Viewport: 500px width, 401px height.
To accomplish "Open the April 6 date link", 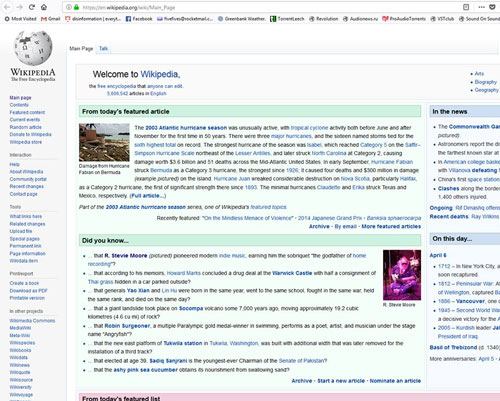I will (x=438, y=255).
